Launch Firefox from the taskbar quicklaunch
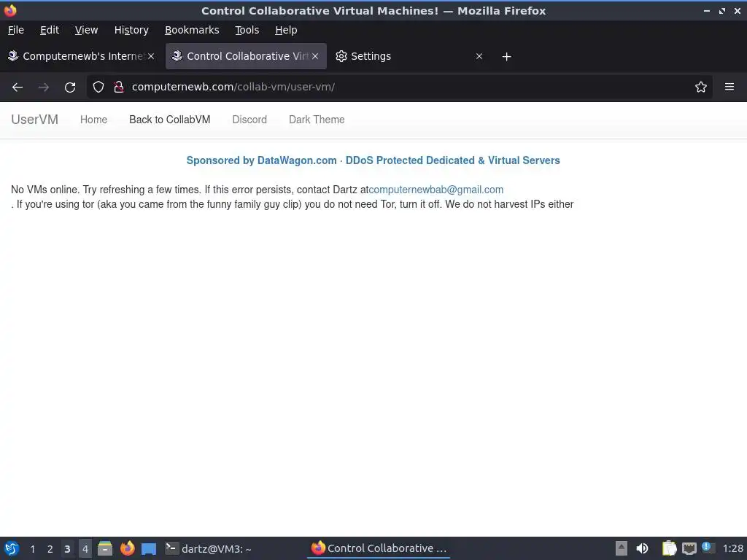The width and height of the screenshot is (747, 560). pyautogui.click(x=127, y=548)
